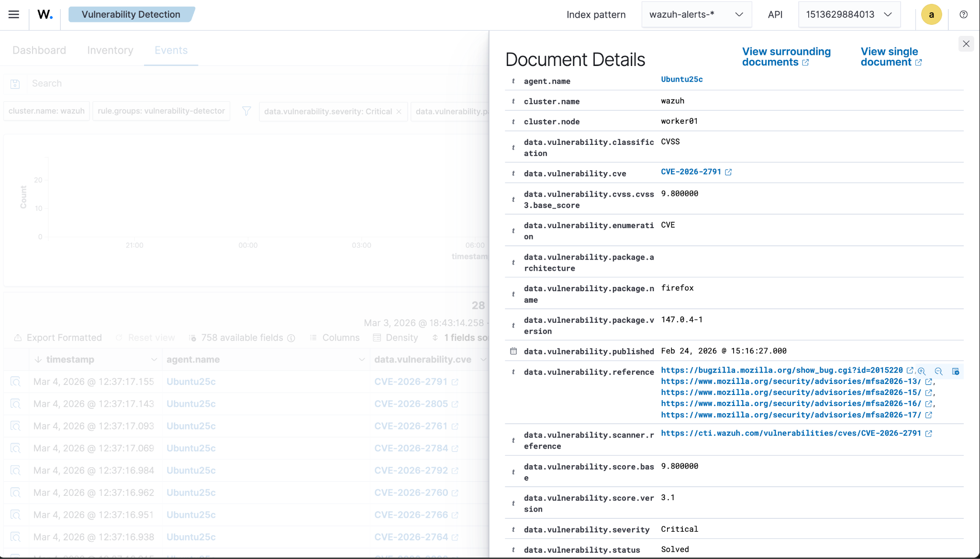Open the Index pattern dropdown

pos(696,14)
